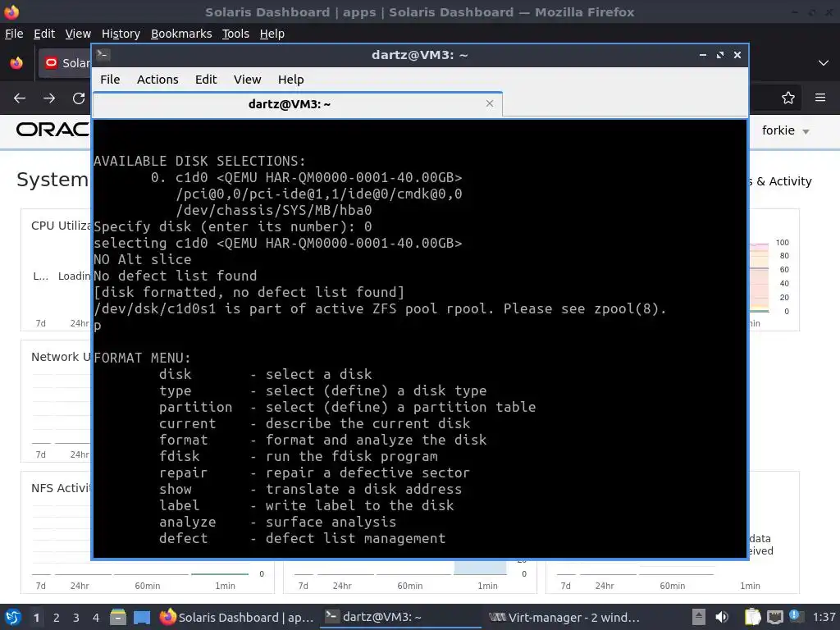Open Firefox File menu

pos(14,34)
